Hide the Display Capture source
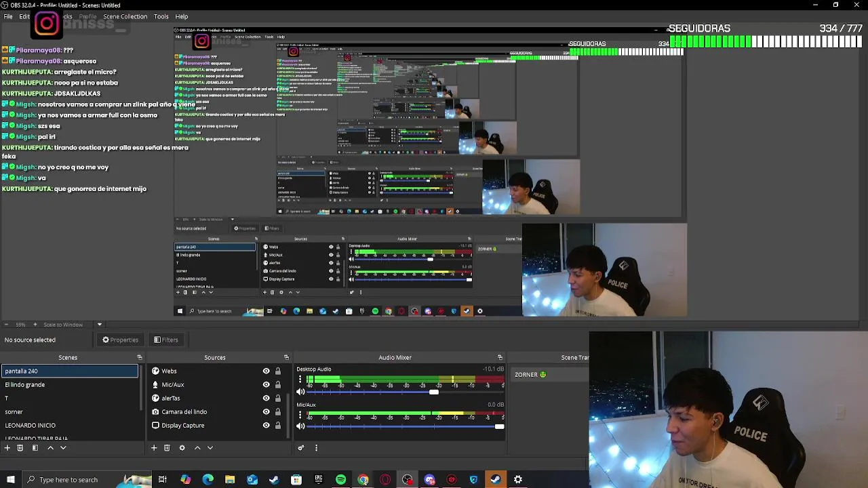The height and width of the screenshot is (488, 868). (267, 425)
